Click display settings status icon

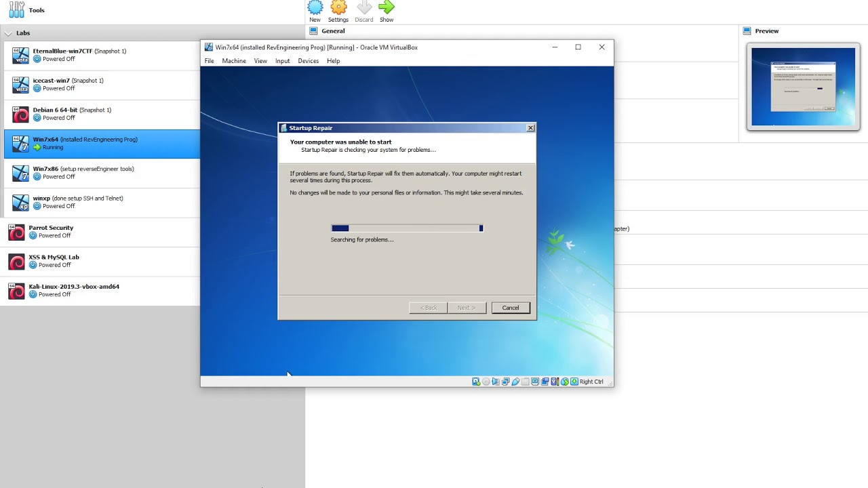(x=535, y=382)
